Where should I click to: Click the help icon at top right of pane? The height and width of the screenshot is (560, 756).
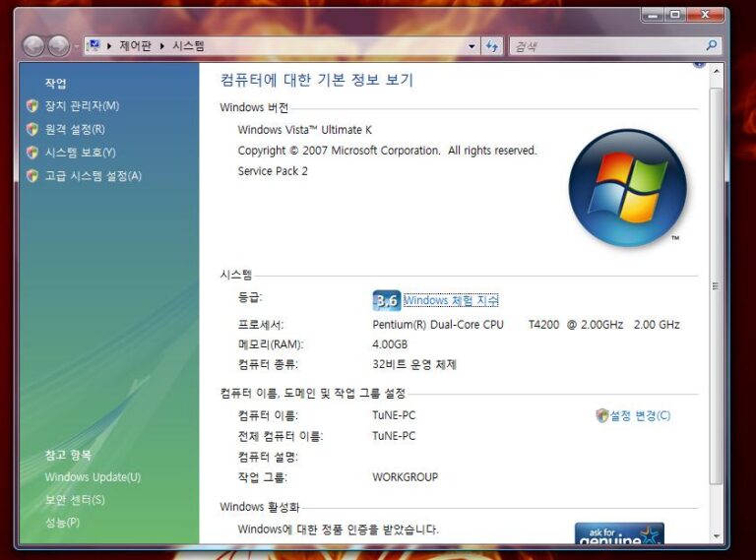[699, 65]
